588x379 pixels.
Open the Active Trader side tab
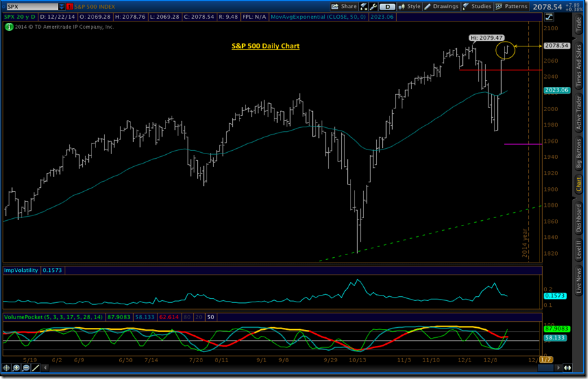(x=579, y=113)
